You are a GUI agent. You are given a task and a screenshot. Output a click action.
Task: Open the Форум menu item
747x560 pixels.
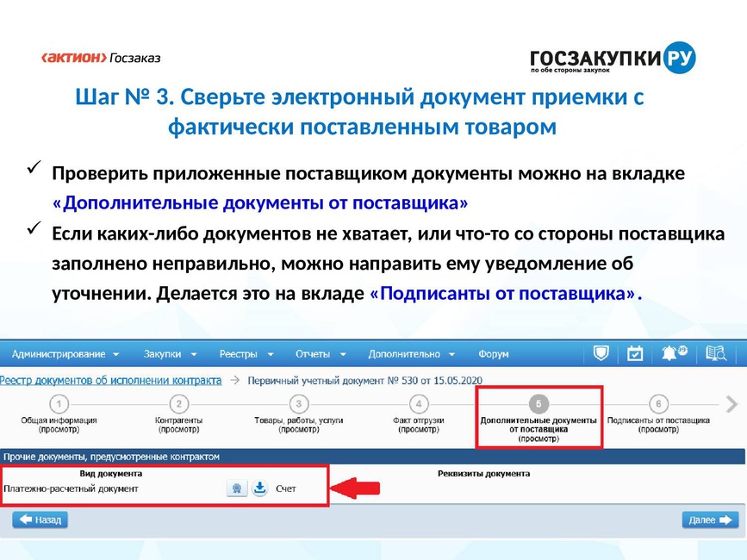click(494, 354)
